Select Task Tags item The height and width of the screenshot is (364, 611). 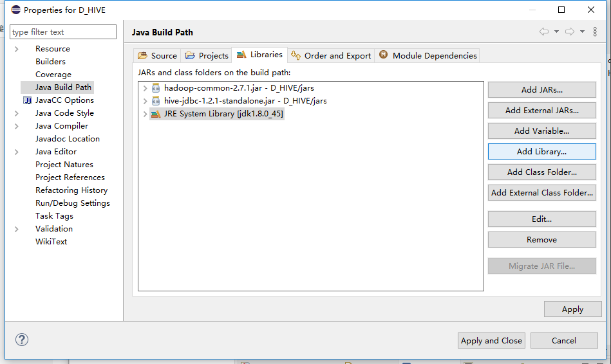54,215
